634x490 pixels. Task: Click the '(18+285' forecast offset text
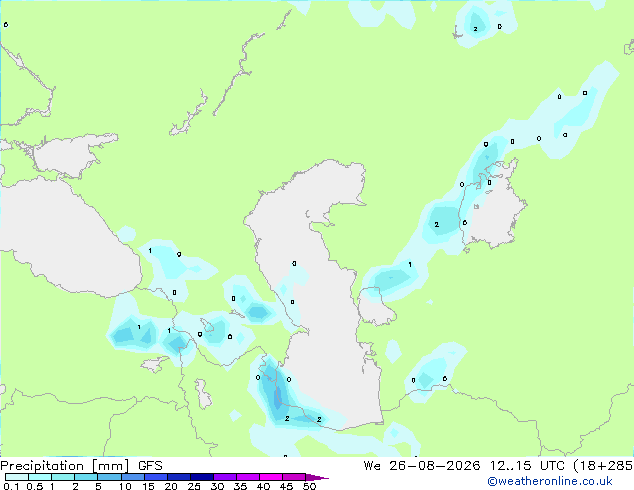point(603,466)
